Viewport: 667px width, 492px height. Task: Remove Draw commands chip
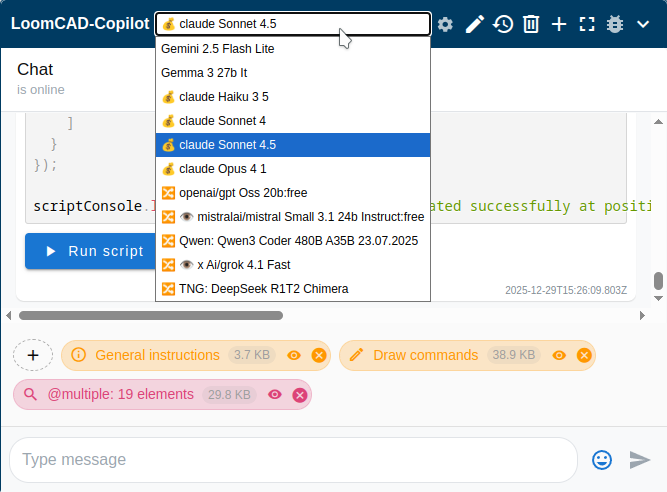tap(584, 355)
